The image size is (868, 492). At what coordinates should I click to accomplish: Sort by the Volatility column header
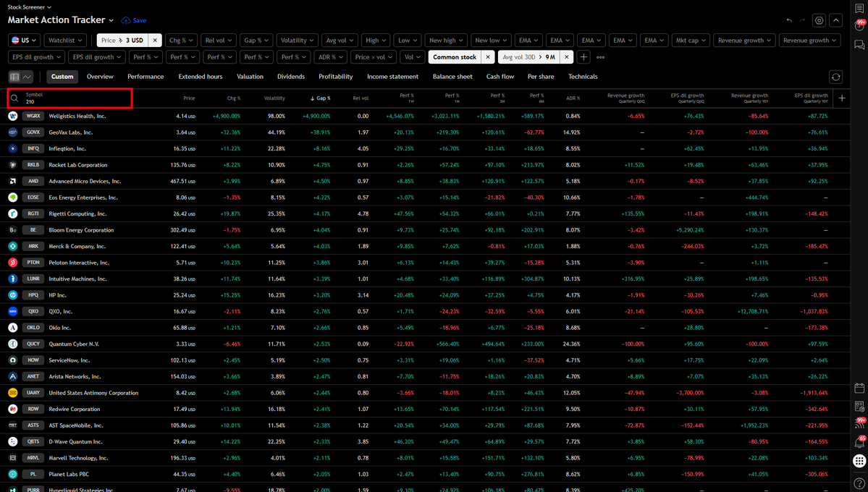point(274,98)
